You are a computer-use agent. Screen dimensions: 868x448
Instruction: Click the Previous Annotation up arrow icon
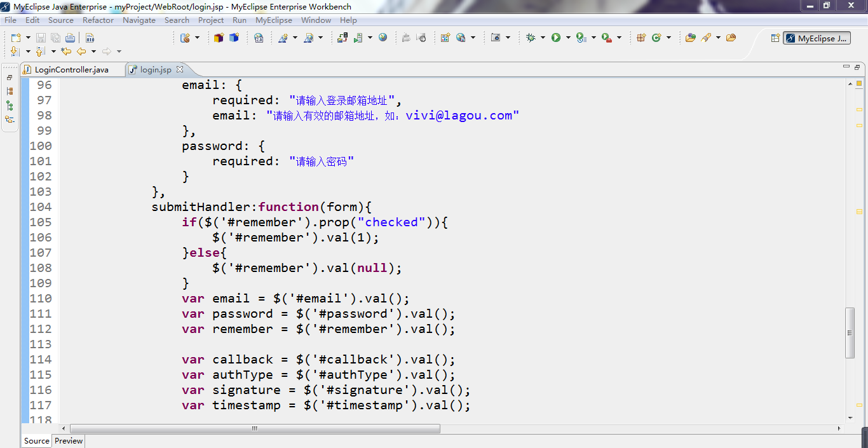coord(39,51)
